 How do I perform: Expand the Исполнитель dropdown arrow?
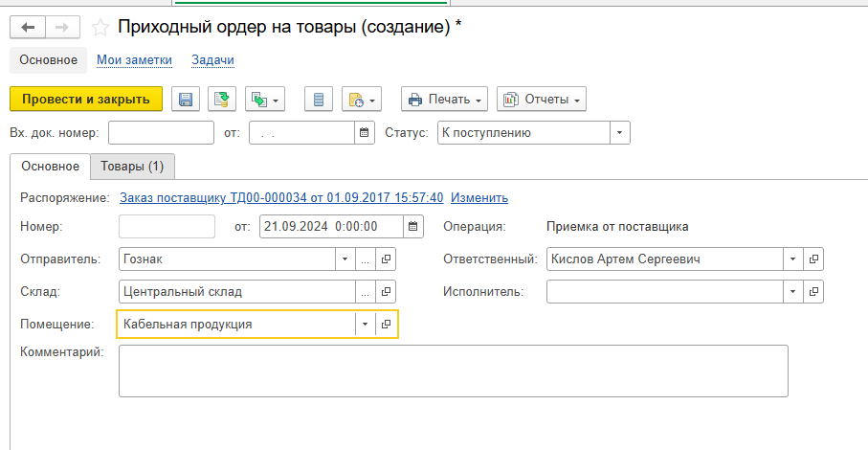[791, 292]
